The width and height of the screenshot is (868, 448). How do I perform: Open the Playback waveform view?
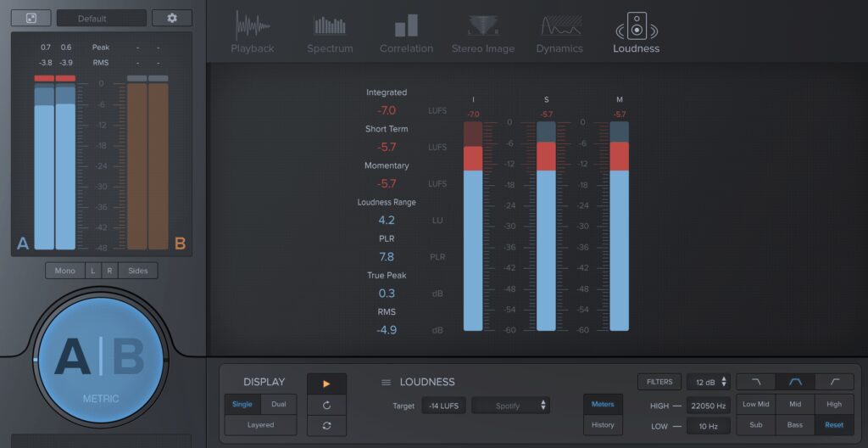pyautogui.click(x=253, y=33)
